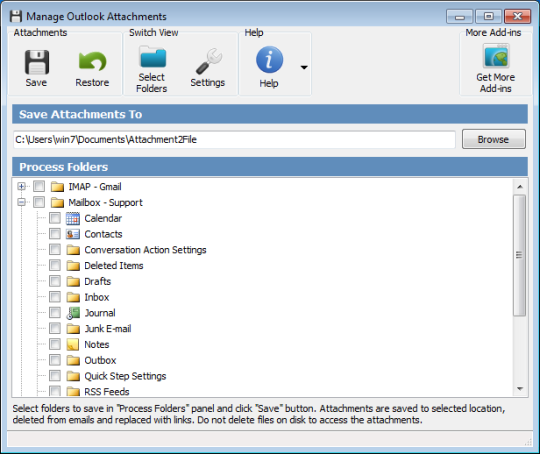Close the Manage Outlook Attachments window

[x=517, y=16]
